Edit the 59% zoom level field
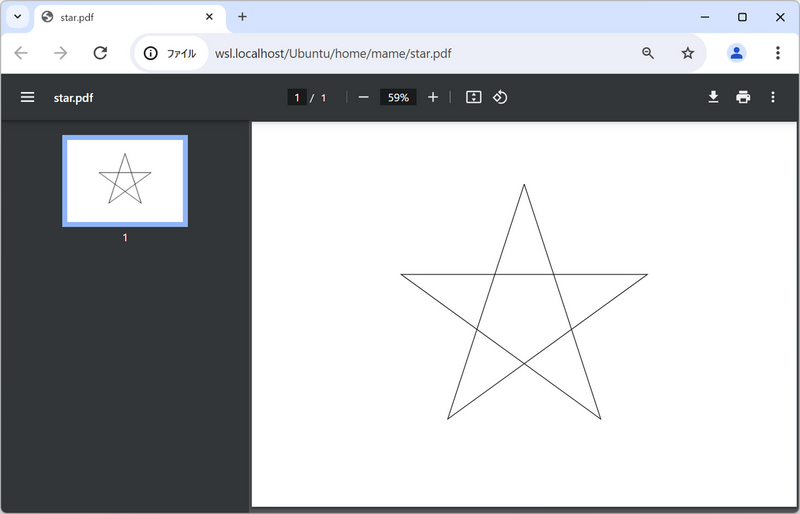 398,97
